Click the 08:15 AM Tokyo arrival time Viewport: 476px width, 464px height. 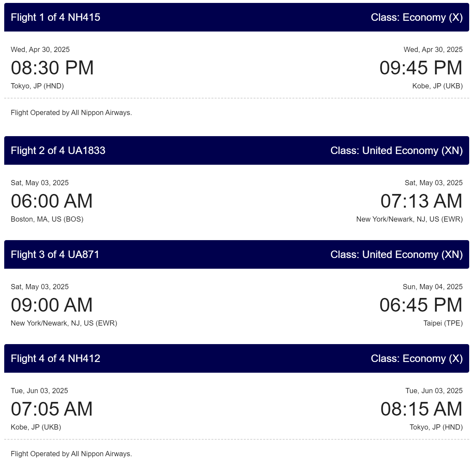(x=421, y=409)
